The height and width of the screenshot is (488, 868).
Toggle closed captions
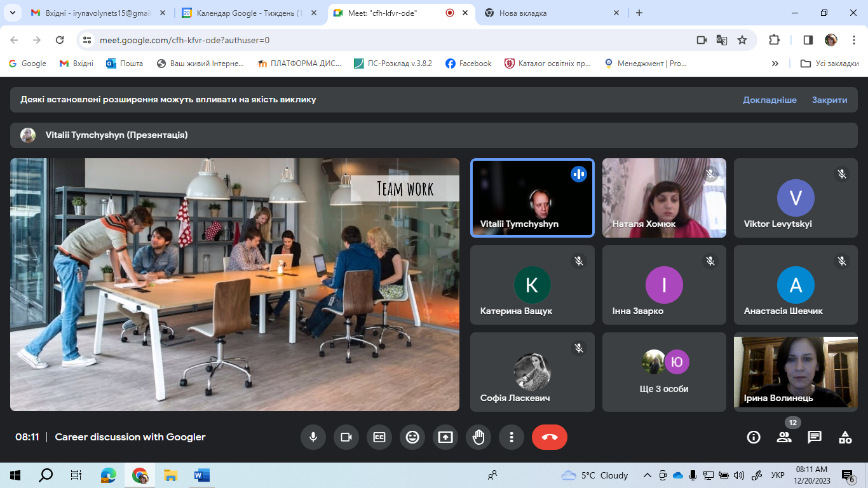point(379,437)
